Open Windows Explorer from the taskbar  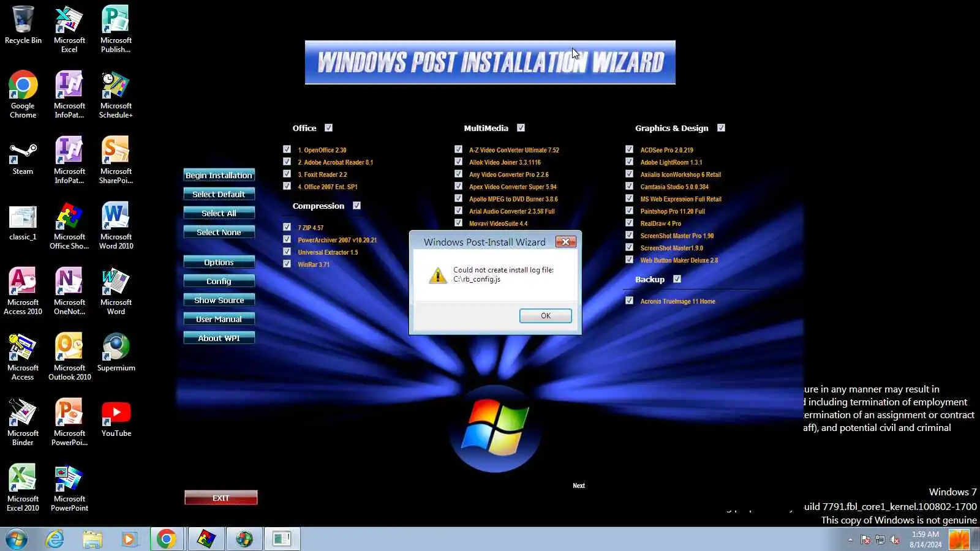click(x=92, y=539)
